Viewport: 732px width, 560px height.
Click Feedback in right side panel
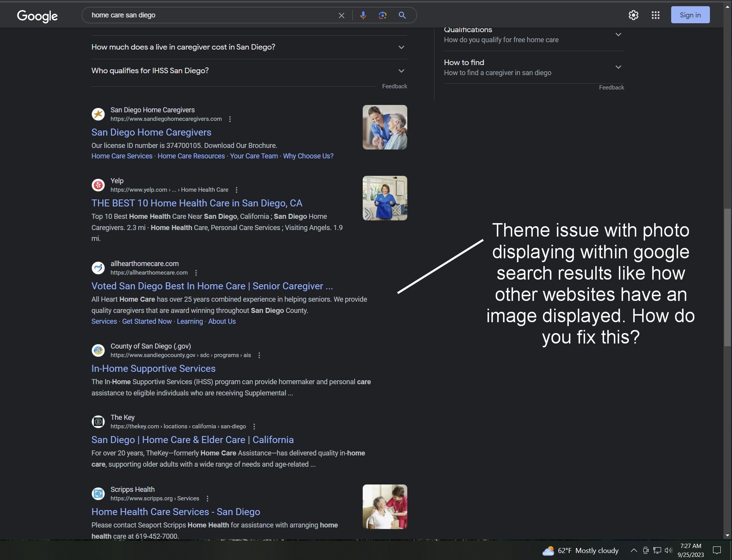tap(611, 88)
